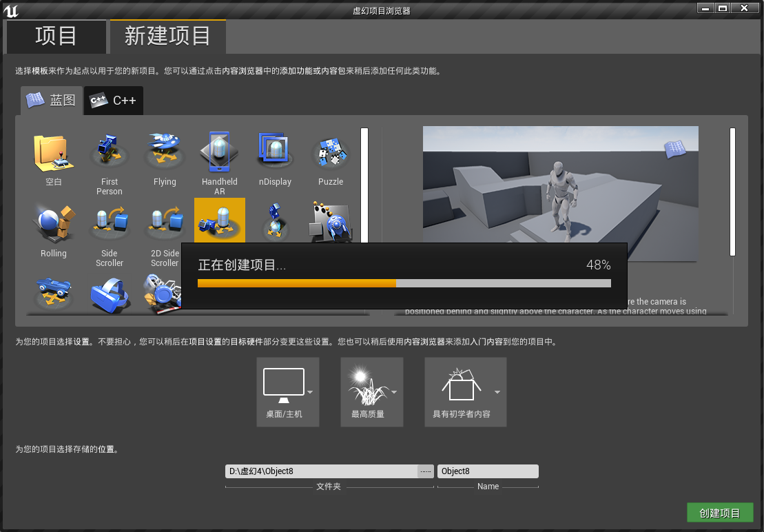Click the Object8 project name field
Image resolution: width=764 pixels, height=532 pixels.
[x=488, y=471]
